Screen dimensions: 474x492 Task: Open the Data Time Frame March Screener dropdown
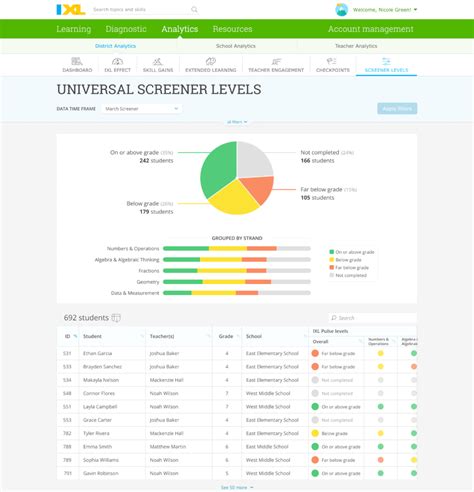pos(142,109)
